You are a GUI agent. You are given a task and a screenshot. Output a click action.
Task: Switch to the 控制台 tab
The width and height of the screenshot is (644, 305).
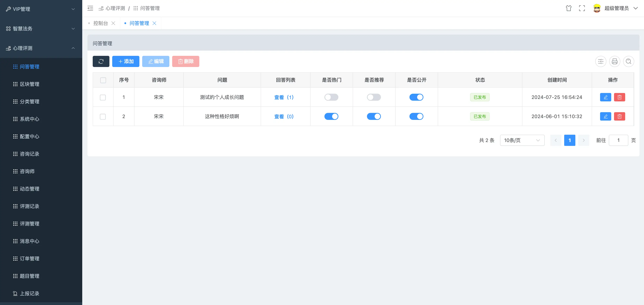click(x=101, y=23)
